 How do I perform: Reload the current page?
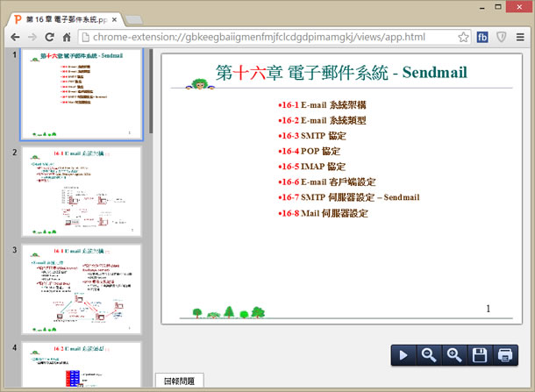(x=49, y=37)
